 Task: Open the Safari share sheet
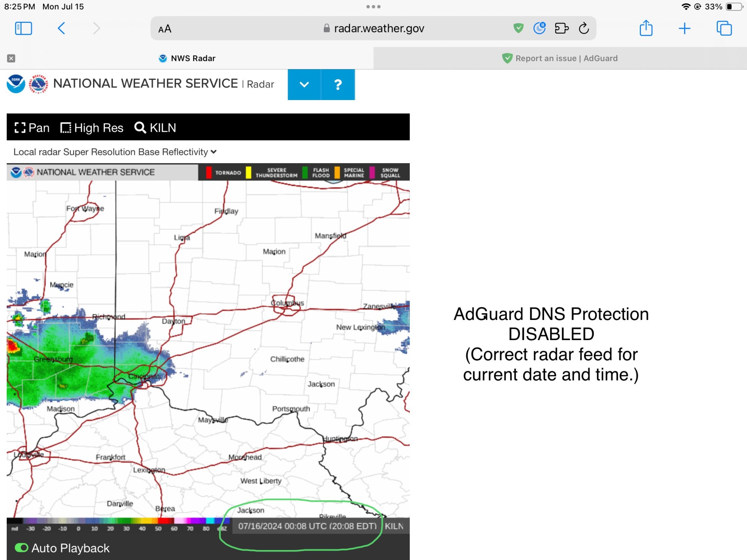coord(646,28)
